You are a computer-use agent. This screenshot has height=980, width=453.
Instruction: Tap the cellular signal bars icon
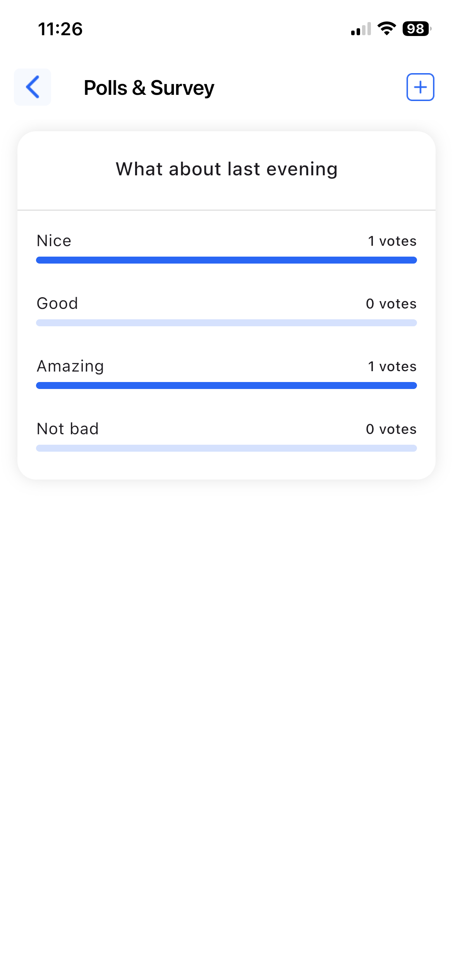[x=361, y=29]
